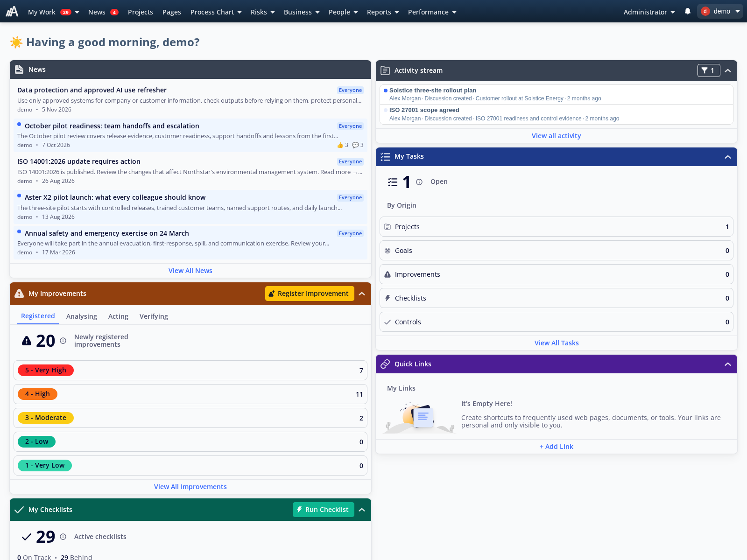Click the red demo user avatar
The height and width of the screenshot is (560, 747).
tap(705, 11)
